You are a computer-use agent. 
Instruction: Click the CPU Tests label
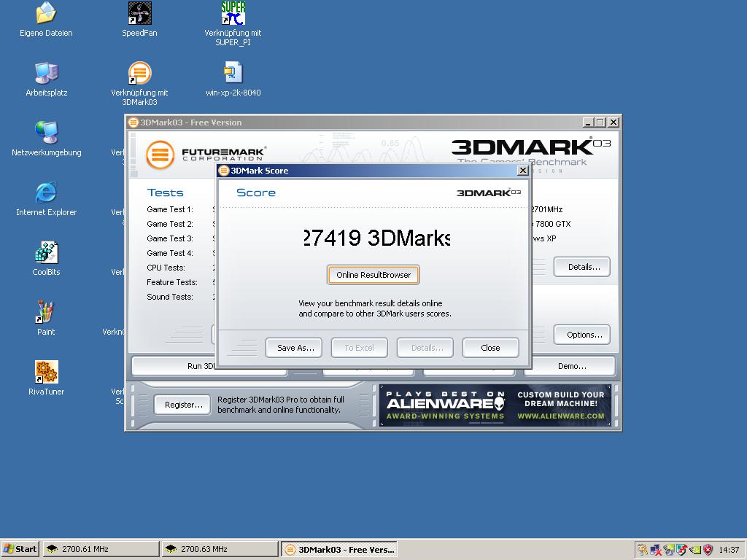[166, 268]
